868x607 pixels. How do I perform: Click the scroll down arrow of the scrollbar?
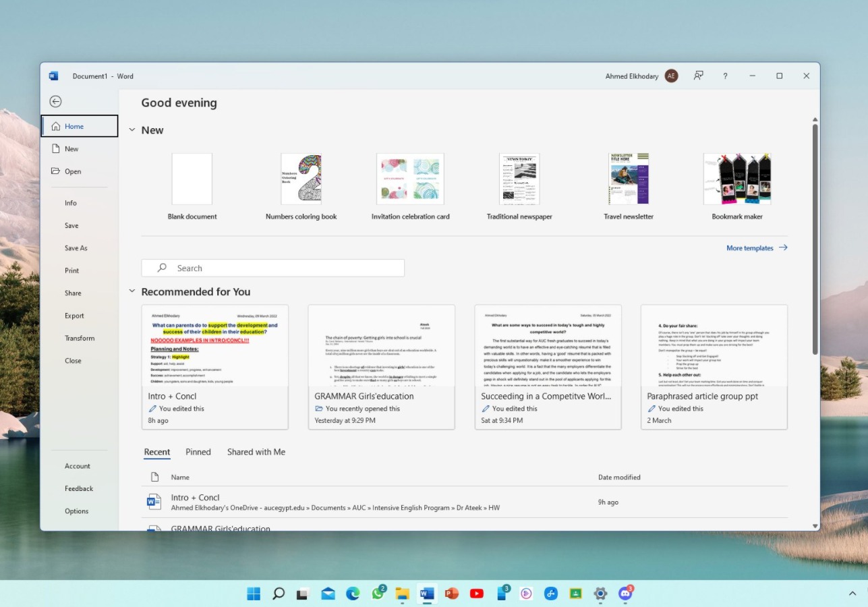[815, 526]
